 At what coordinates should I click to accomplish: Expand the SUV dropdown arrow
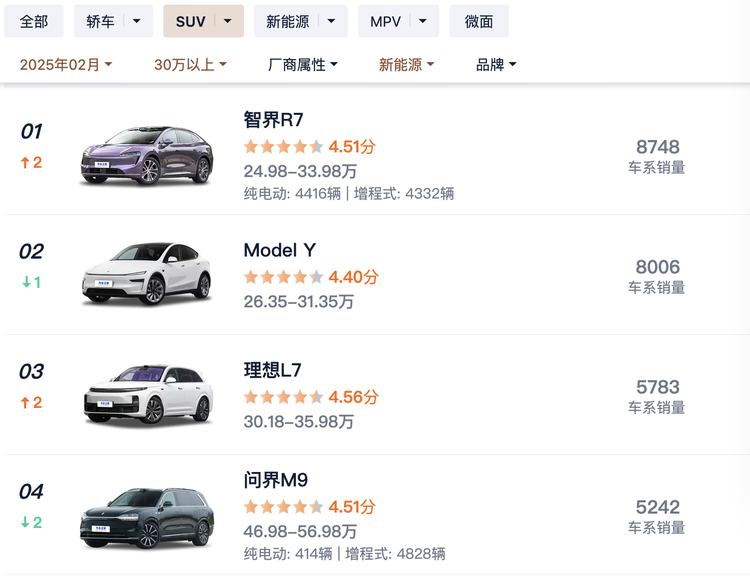click(230, 21)
